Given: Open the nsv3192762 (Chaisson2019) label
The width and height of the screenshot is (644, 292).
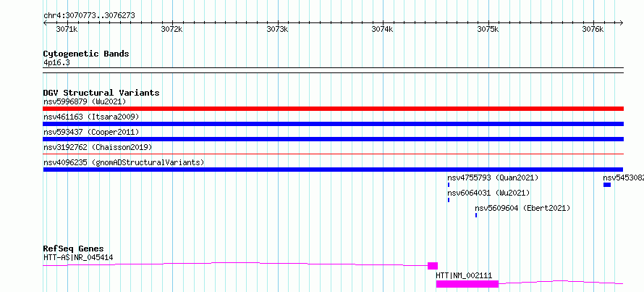Looking at the screenshot, I should [x=98, y=147].
